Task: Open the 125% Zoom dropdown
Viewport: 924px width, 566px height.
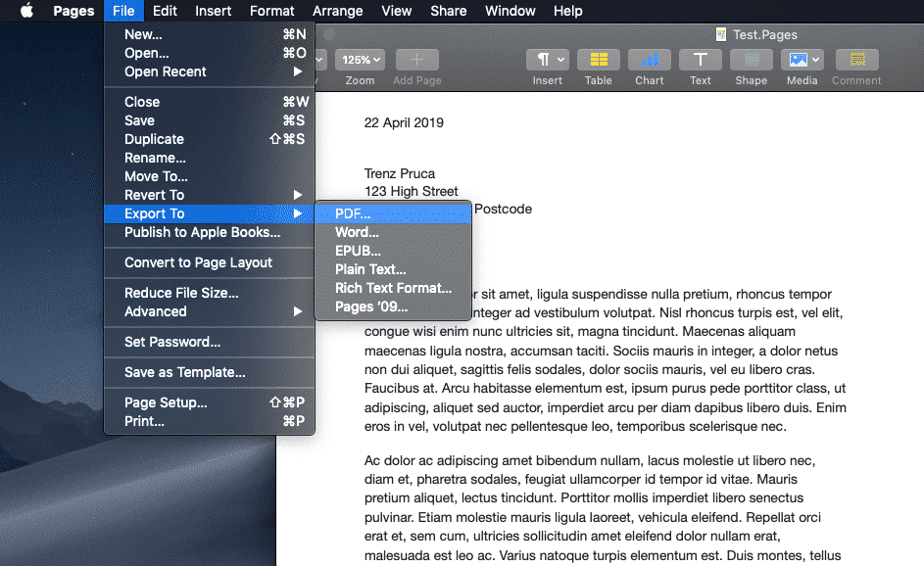Action: [x=360, y=60]
